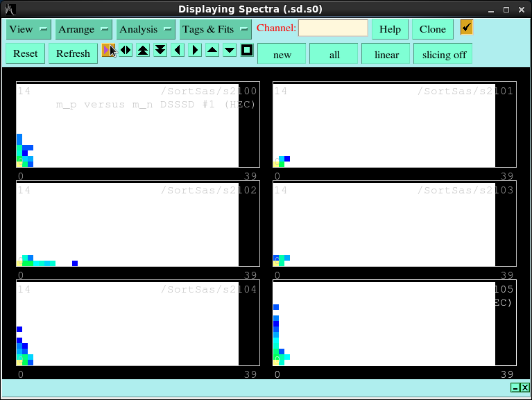Select the s2104 spectrum panel
The image size is (532, 400).
(x=138, y=323)
